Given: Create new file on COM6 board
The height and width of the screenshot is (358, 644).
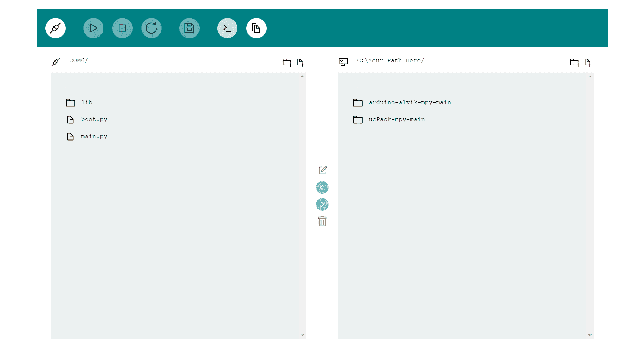Looking at the screenshot, I should tap(300, 62).
